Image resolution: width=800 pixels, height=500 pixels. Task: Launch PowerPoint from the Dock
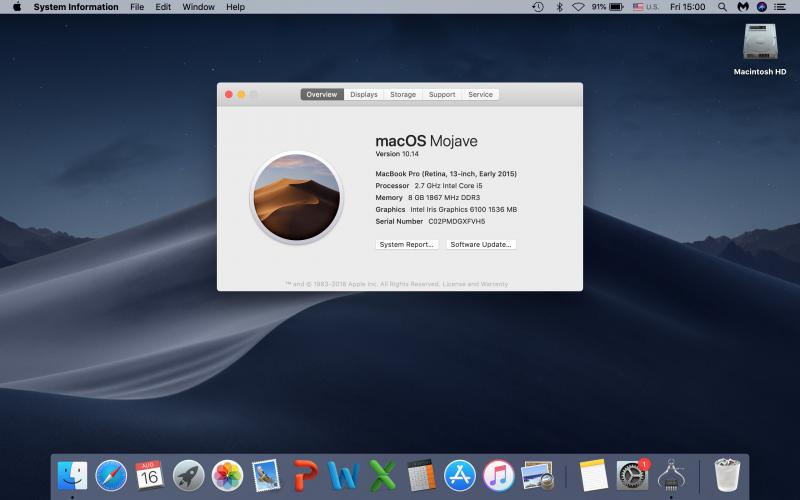305,476
